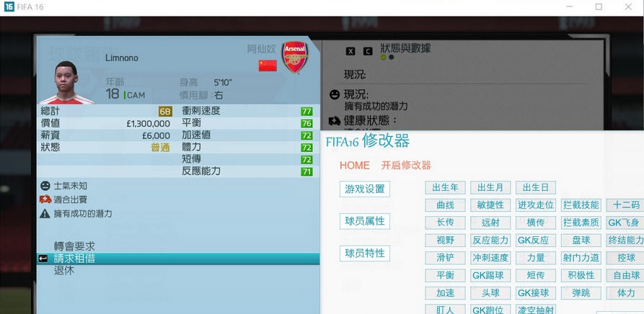Select the 轉會要求 menu option
Image resolution: width=644 pixels, height=314 pixels.
pos(74,246)
